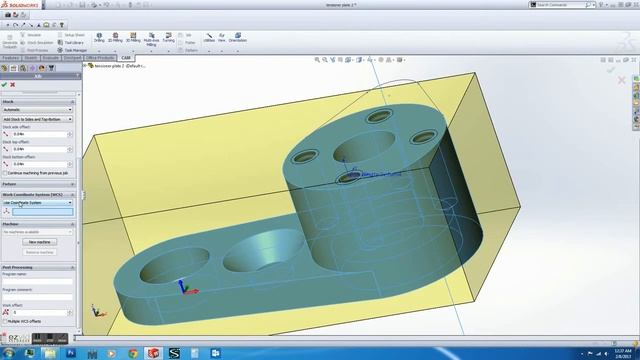Click the faded red X at viewport corner

tap(622, 80)
